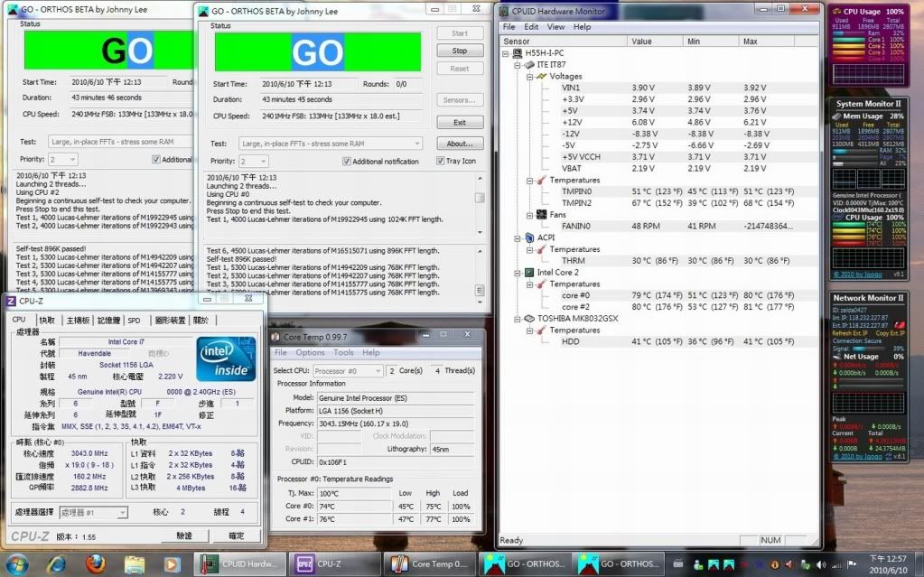Open the View menu in Hardware Monitor

pos(556,27)
